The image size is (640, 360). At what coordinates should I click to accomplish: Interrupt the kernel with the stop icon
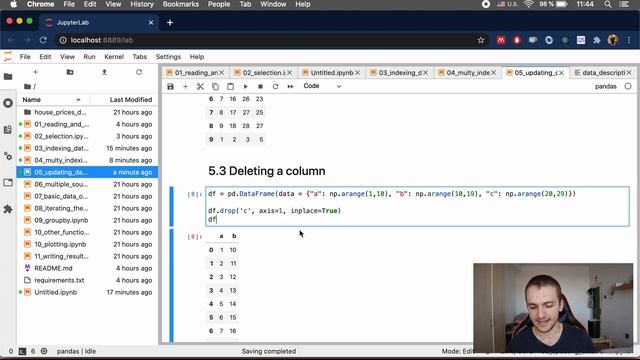[260, 87]
